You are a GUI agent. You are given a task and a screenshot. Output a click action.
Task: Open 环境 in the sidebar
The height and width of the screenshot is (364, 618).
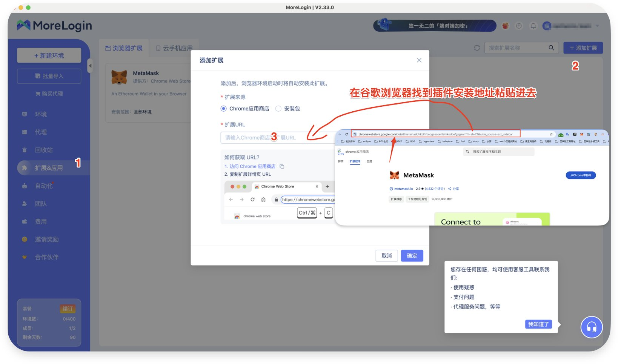tap(41, 114)
